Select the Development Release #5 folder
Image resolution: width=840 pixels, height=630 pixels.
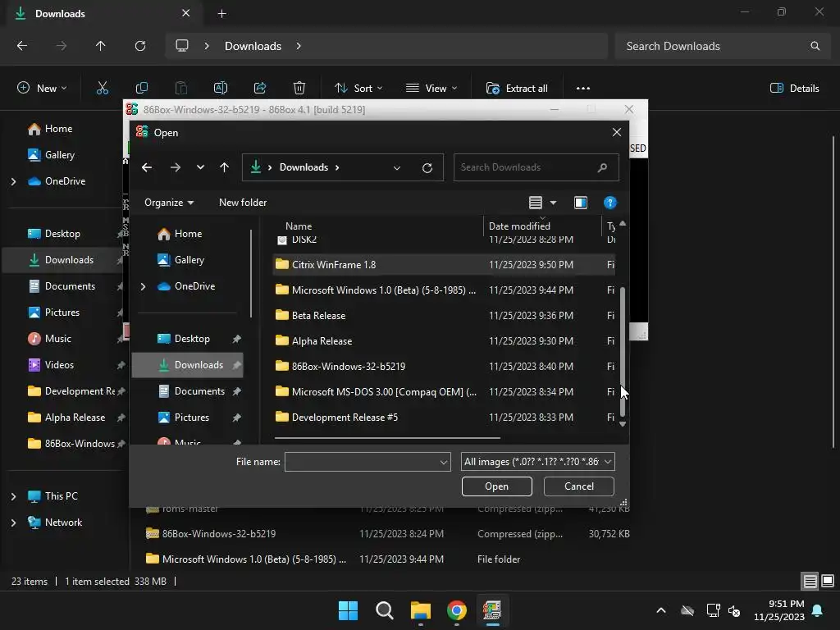tap(444, 418)
